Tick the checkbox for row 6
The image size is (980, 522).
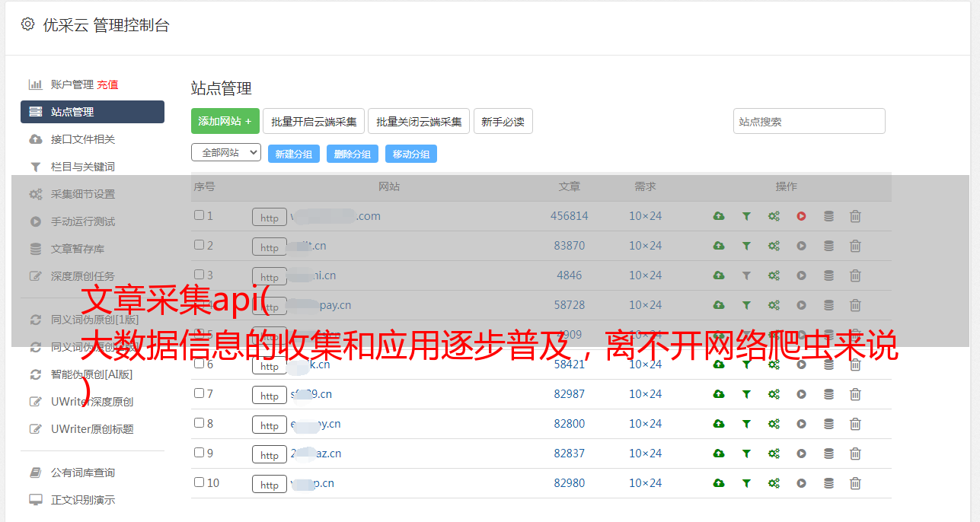pyautogui.click(x=199, y=364)
